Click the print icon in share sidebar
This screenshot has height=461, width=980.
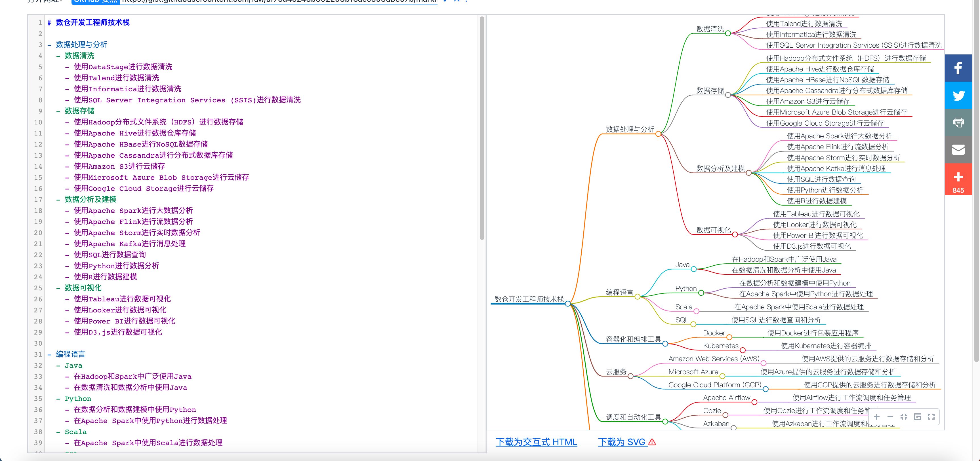(958, 122)
